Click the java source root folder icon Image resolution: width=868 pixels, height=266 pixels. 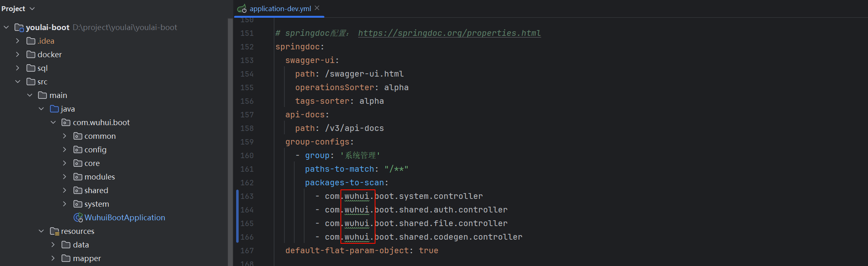point(54,109)
